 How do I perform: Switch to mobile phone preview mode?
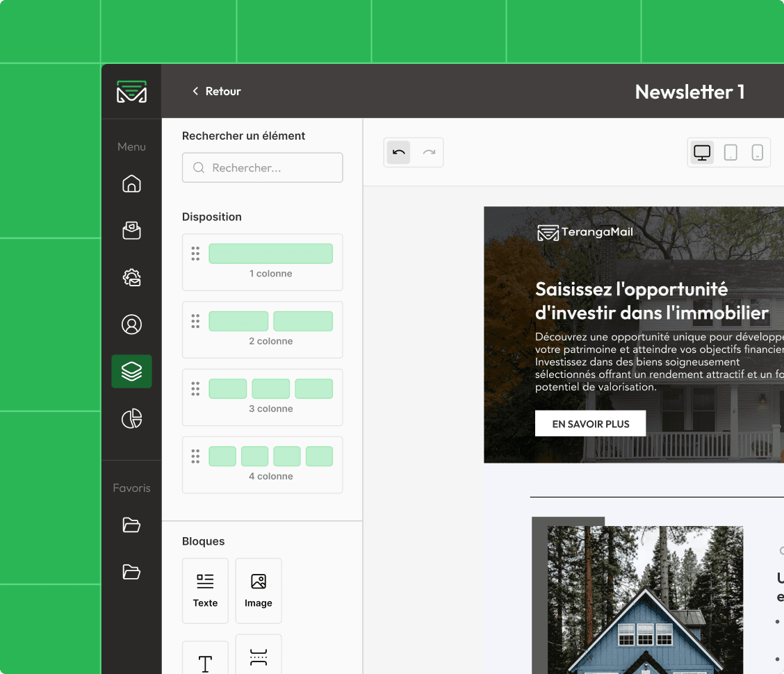pos(758,152)
